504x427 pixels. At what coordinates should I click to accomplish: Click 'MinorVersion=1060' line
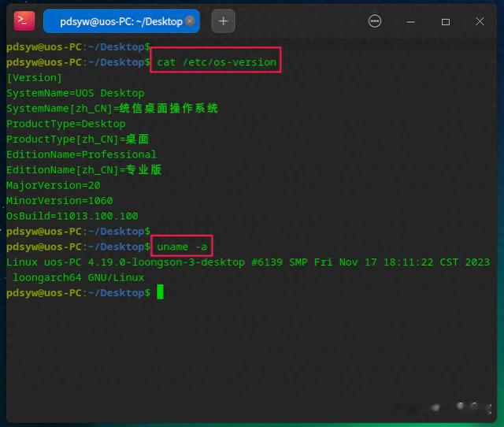pyautogui.click(x=60, y=201)
